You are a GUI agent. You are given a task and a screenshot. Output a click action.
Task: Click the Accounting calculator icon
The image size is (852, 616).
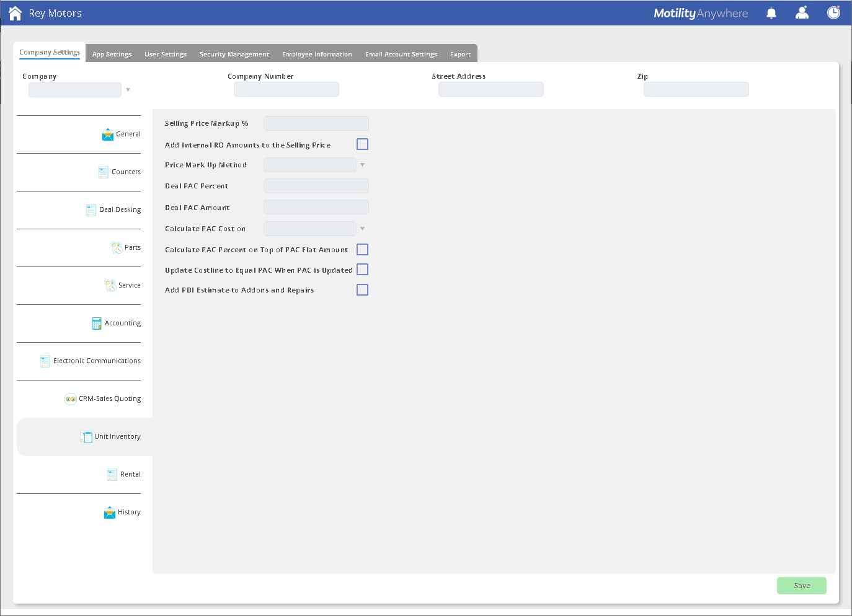[97, 323]
